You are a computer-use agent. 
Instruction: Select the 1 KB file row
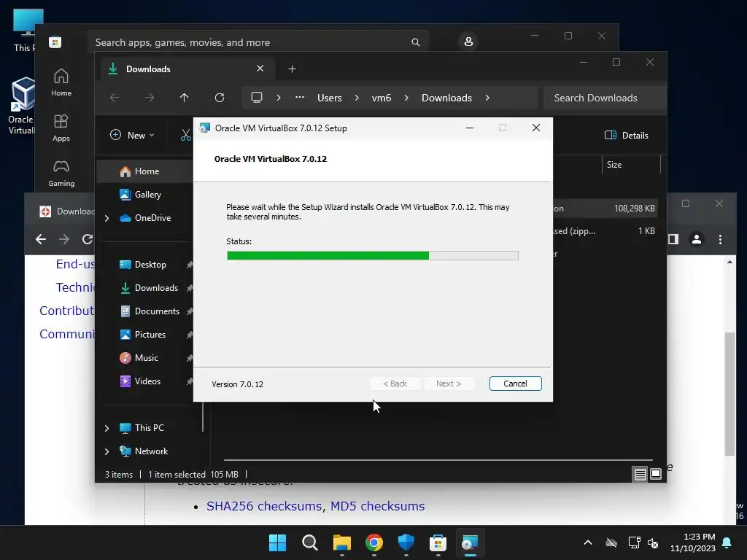coord(605,231)
